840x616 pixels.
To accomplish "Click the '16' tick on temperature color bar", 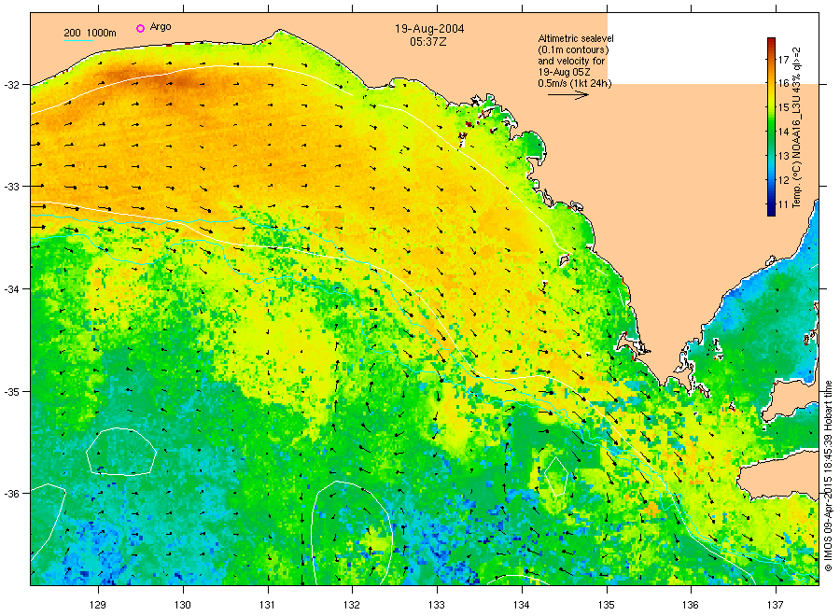I will point(783,84).
